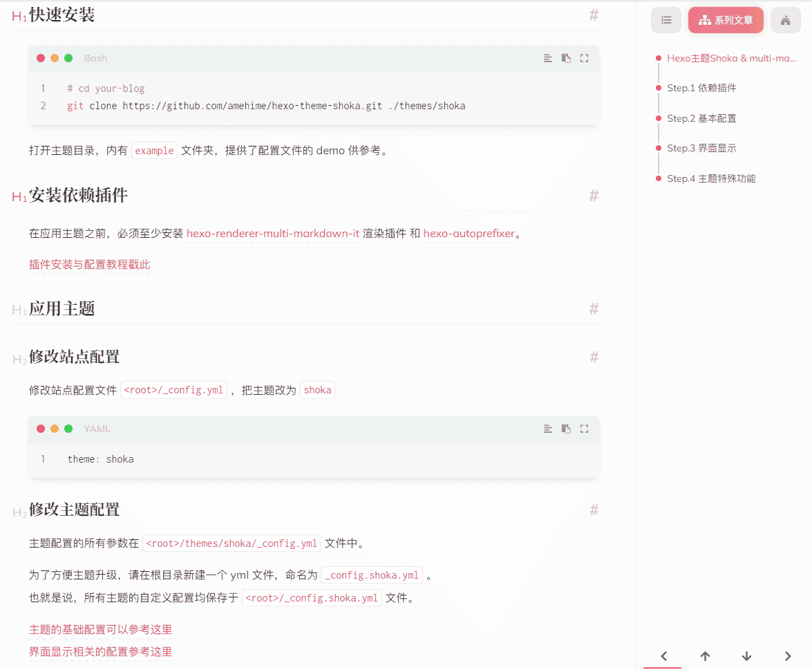Screen dimensions: 812x670
Task: Fullscreen icon in Bash code block
Action: point(584,58)
